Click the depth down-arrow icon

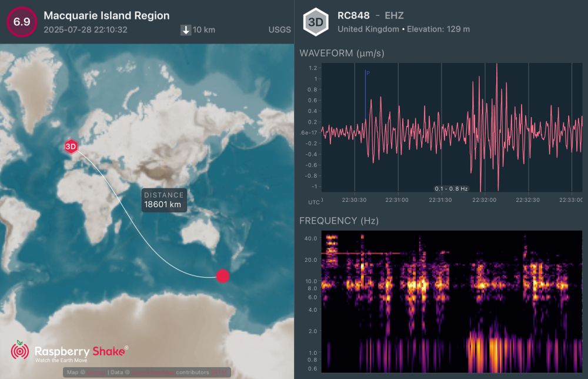click(186, 29)
